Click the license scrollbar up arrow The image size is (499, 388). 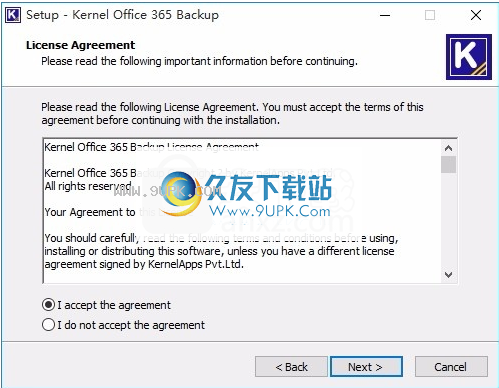(x=448, y=148)
